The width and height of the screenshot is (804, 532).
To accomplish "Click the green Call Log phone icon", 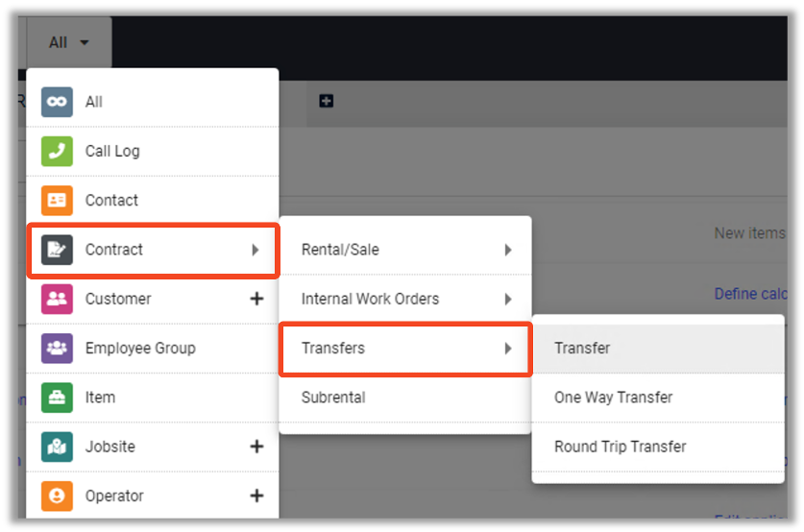I will (57, 151).
